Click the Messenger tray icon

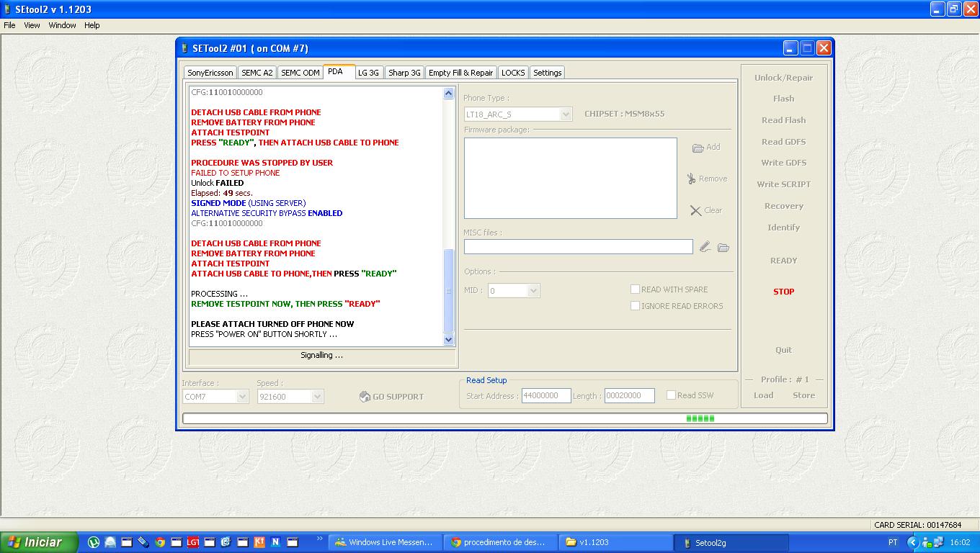[927, 542]
